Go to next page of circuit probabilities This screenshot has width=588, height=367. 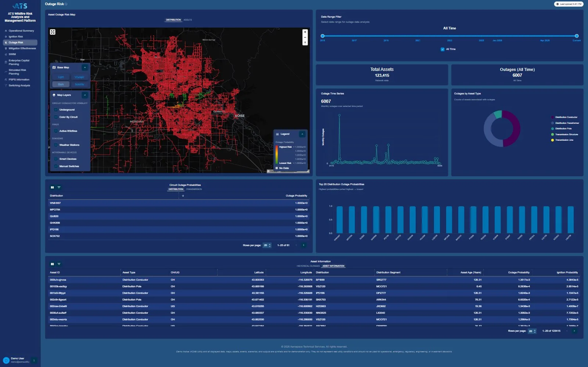click(x=304, y=245)
